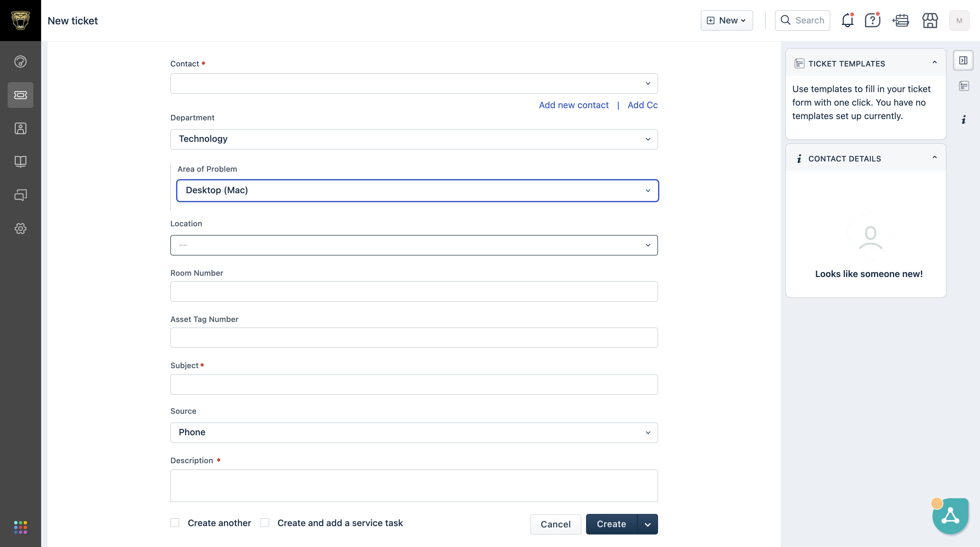Check Create and add a service task
The height and width of the screenshot is (547, 980).
click(265, 523)
